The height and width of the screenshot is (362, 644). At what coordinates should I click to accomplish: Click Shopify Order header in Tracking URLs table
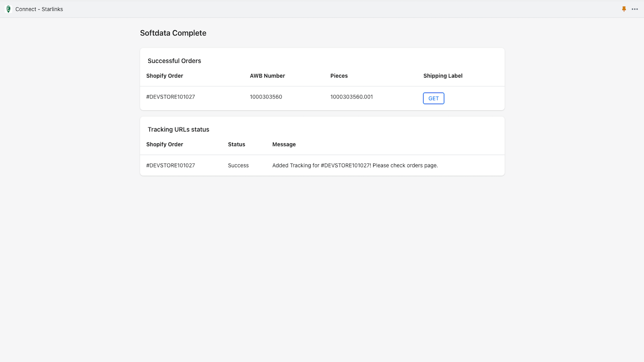pyautogui.click(x=165, y=144)
